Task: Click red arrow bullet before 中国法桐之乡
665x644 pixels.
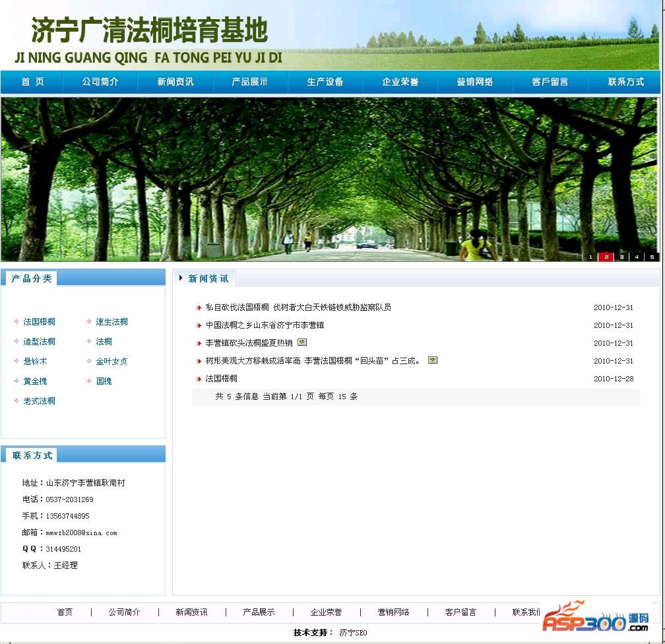Action: point(199,325)
